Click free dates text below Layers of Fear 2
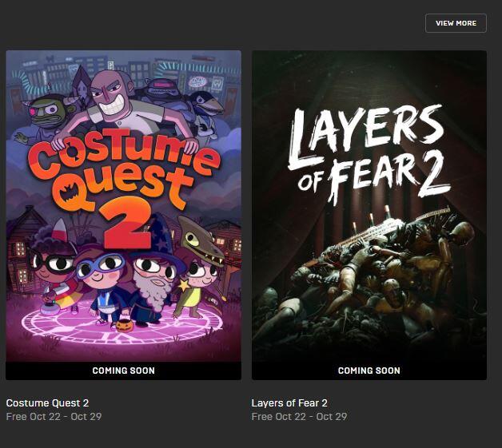Image resolution: width=502 pixels, height=448 pixels. coord(299,417)
